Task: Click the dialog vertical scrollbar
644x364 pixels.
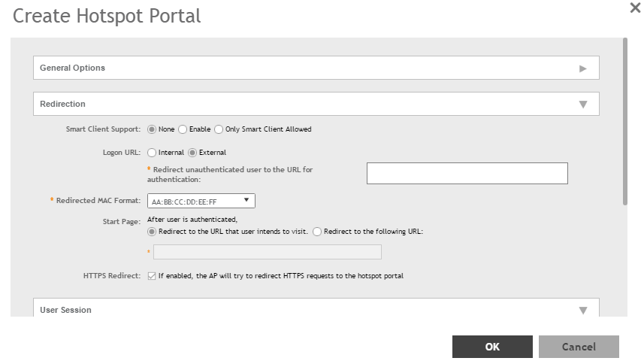Action: point(625,120)
